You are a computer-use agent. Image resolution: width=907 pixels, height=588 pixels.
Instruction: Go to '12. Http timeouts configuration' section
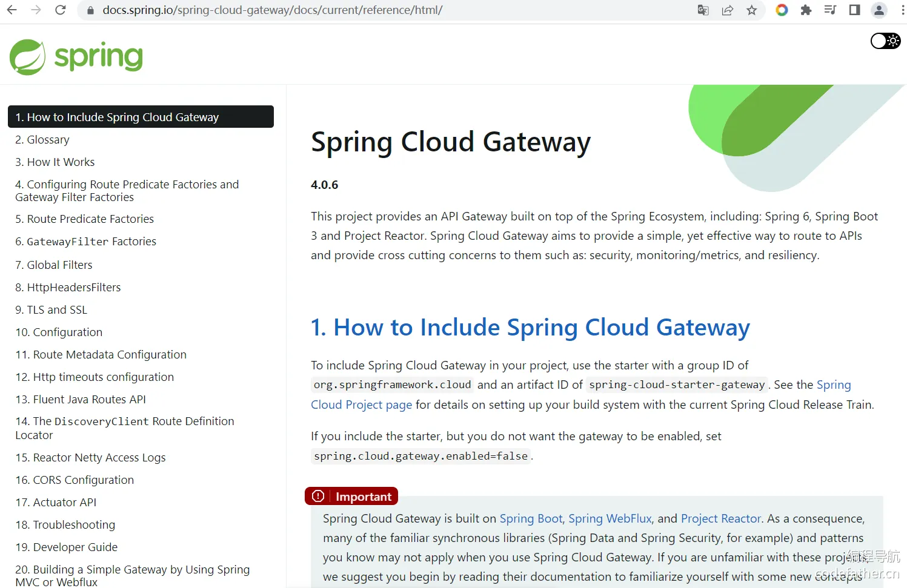[95, 377]
